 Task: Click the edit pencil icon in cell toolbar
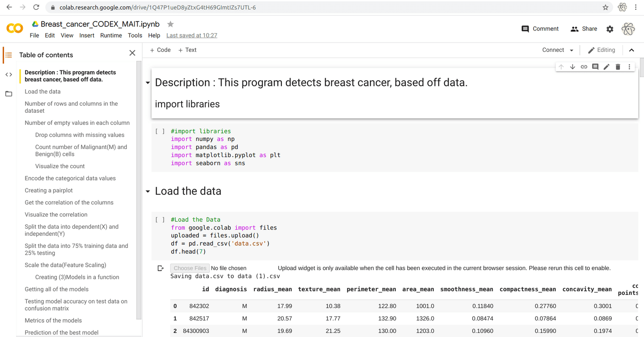[x=606, y=67]
